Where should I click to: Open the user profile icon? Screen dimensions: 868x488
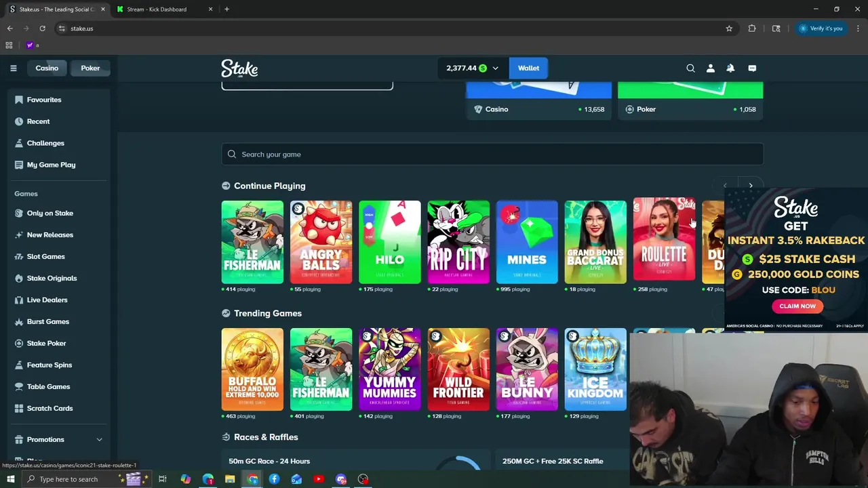coord(710,68)
